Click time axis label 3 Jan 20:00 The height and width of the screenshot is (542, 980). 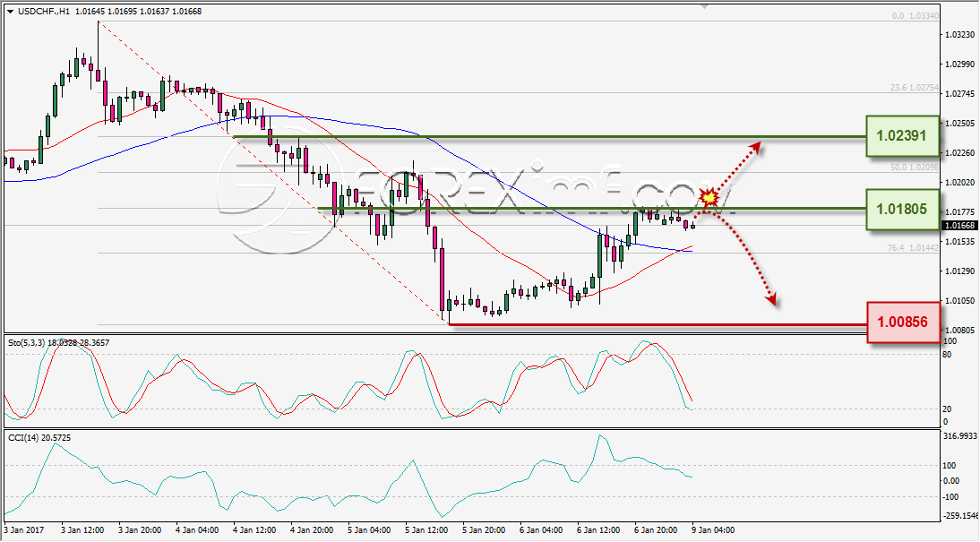tap(140, 530)
